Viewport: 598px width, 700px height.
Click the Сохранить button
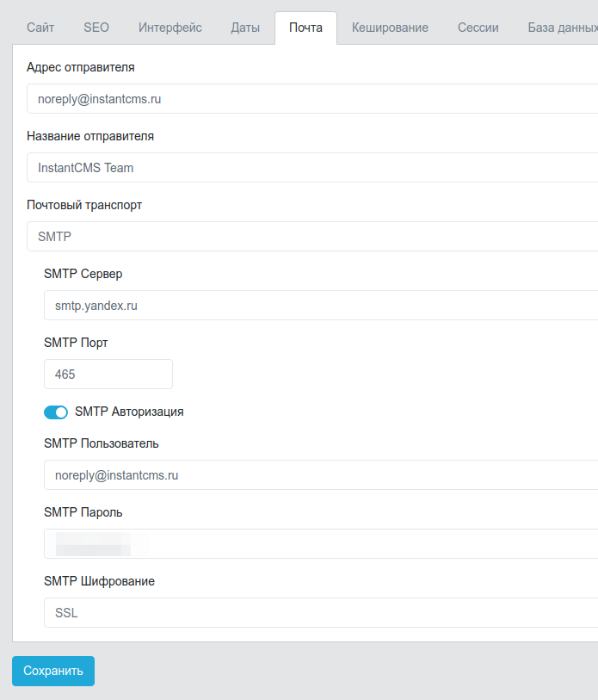pos(52,671)
